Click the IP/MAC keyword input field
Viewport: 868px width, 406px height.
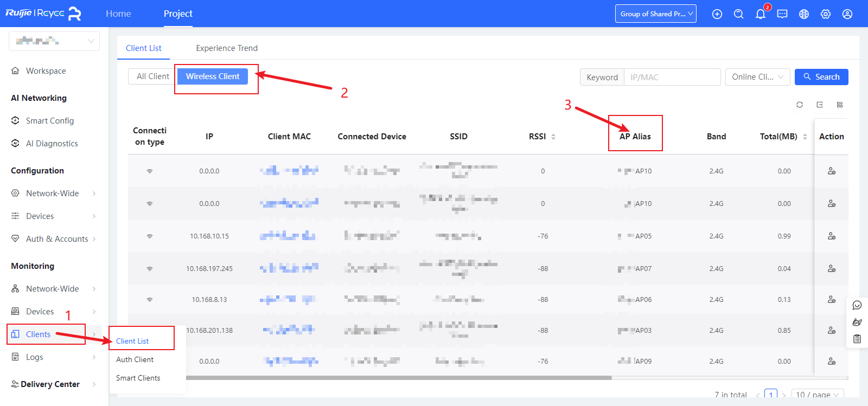coord(672,77)
